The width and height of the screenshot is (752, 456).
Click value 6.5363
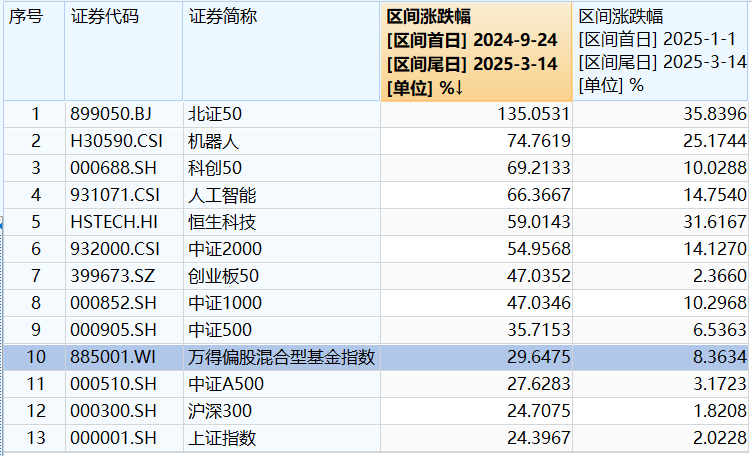coord(720,330)
